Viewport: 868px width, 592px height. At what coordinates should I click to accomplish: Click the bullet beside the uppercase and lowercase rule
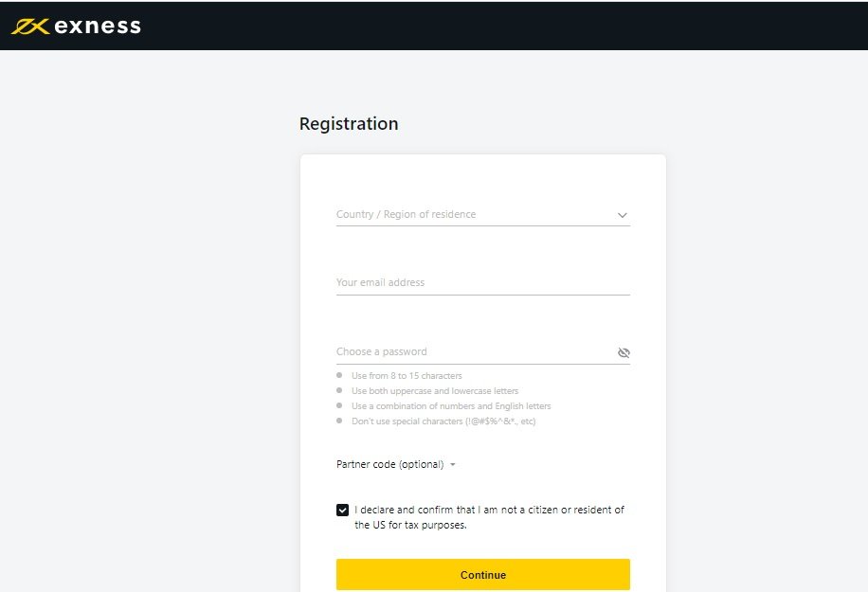[339, 391]
